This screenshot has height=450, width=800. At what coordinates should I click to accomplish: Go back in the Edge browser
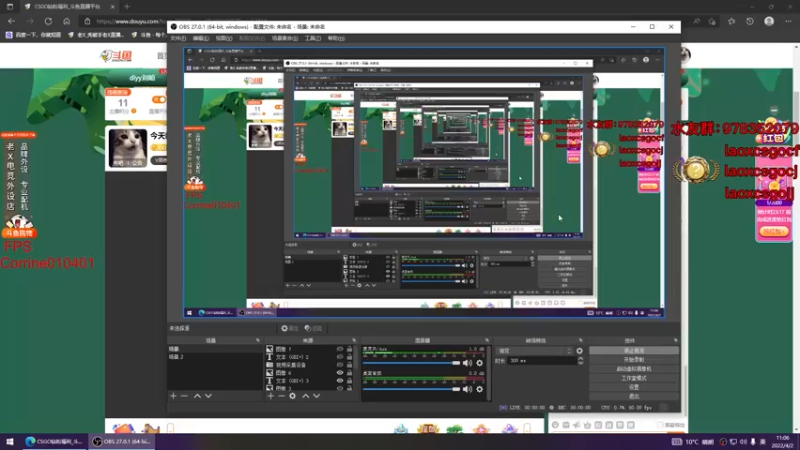(x=11, y=21)
